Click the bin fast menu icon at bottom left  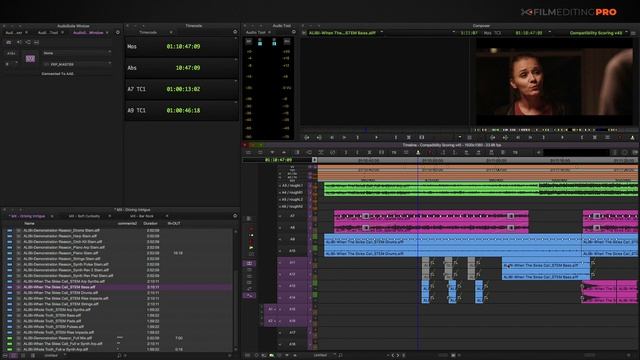tap(5, 356)
